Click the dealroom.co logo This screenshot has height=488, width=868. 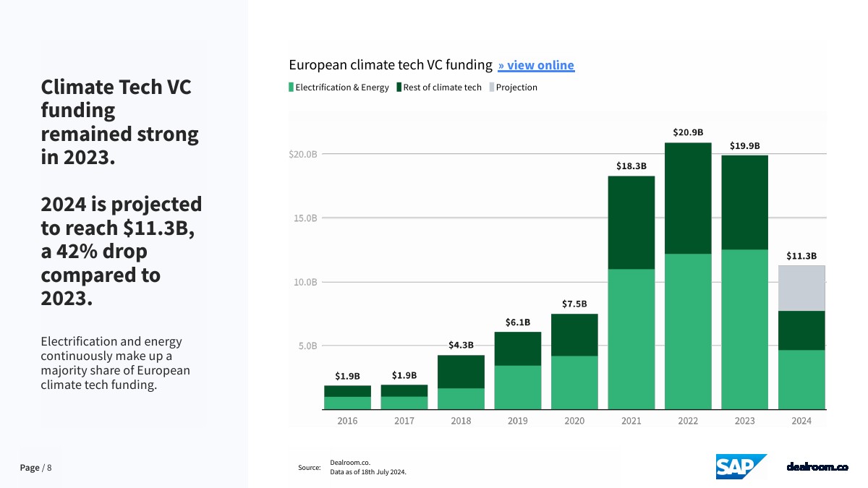[817, 467]
